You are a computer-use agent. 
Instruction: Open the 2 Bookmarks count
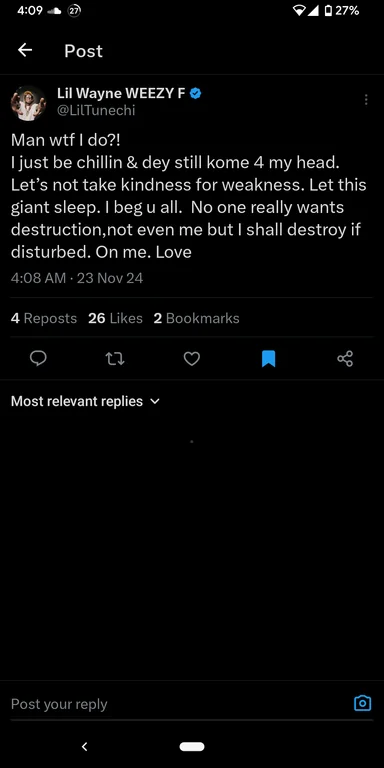196,318
